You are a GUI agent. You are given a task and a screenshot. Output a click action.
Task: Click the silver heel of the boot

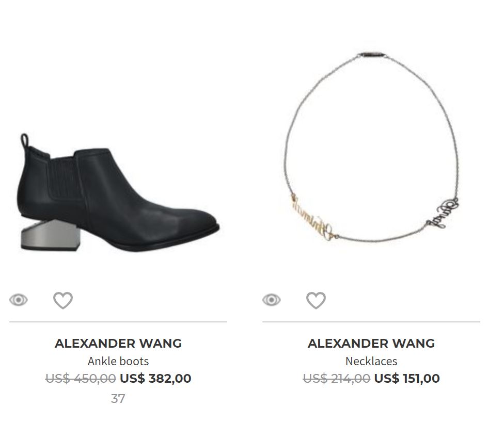pos(50,235)
